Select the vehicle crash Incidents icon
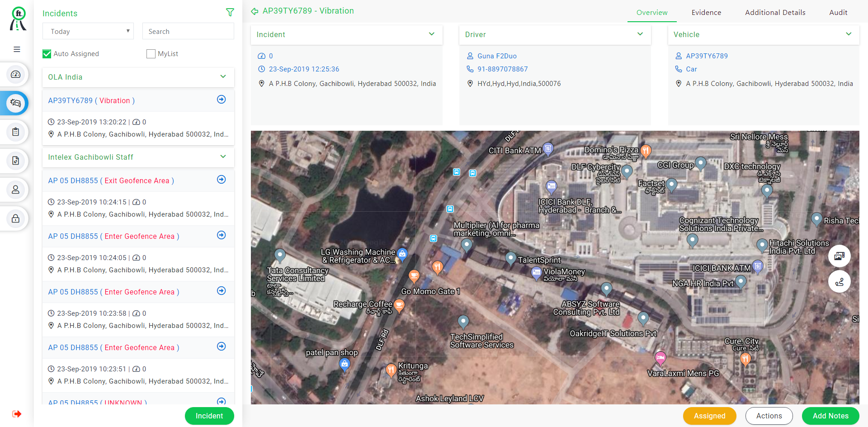This screenshot has height=427, width=868. pos(15,103)
